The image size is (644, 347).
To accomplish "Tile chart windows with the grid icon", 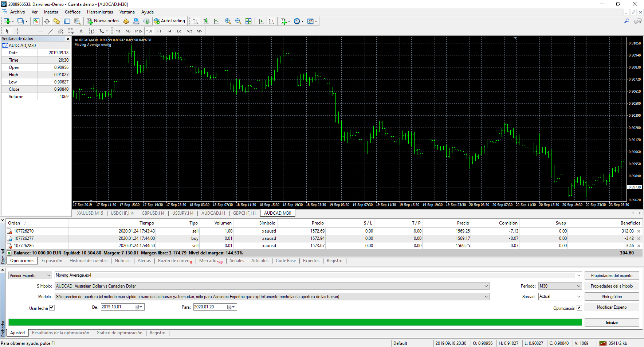I will click(248, 21).
